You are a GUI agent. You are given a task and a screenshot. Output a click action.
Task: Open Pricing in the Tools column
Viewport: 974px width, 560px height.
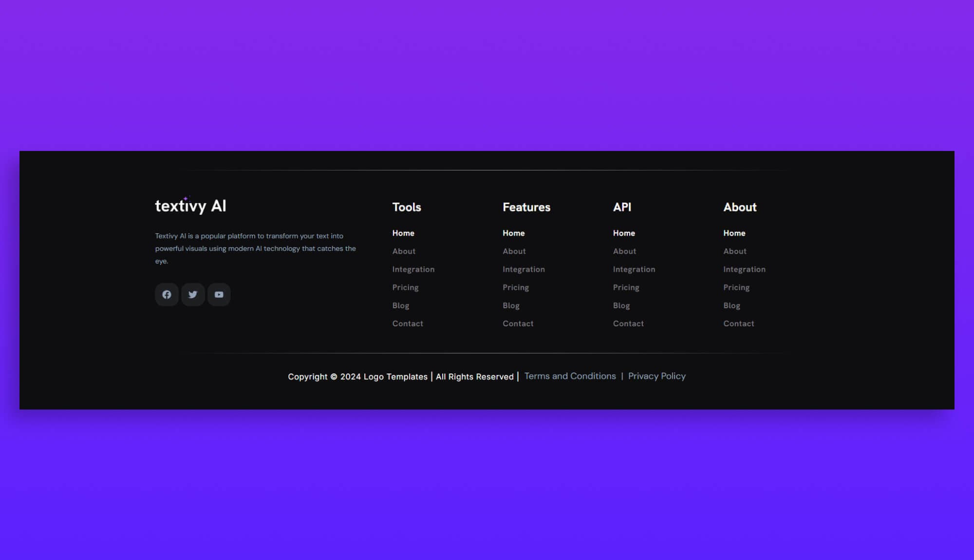point(405,287)
